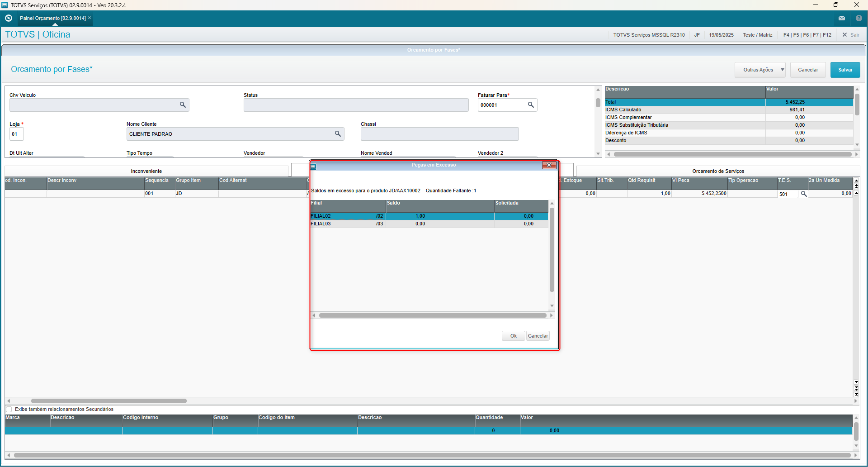Click the Filial column header in dialog
868x467 pixels.
[348, 206]
